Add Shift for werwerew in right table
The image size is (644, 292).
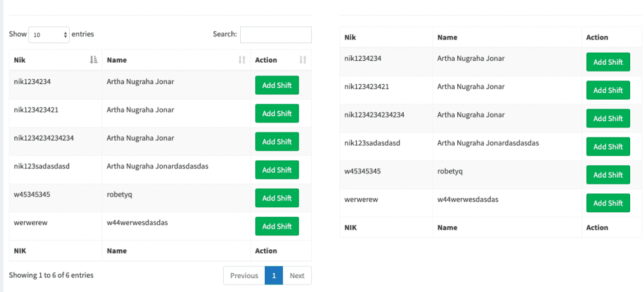point(608,203)
